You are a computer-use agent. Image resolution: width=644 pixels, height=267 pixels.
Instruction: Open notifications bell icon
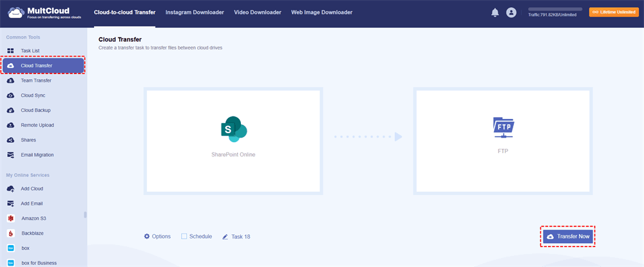click(495, 13)
